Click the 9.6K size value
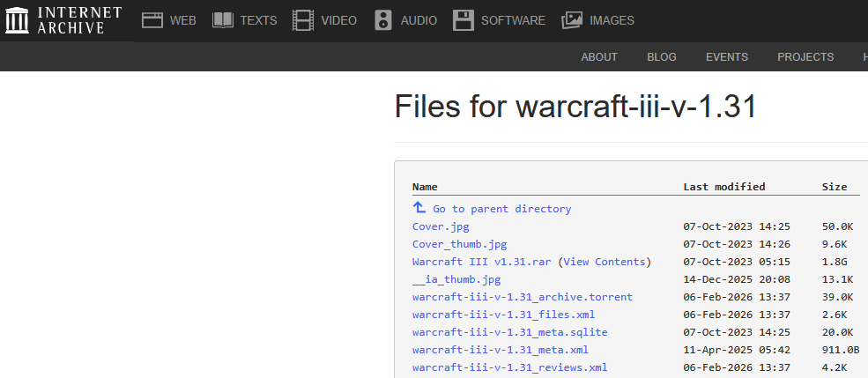The width and height of the screenshot is (868, 378). point(835,244)
